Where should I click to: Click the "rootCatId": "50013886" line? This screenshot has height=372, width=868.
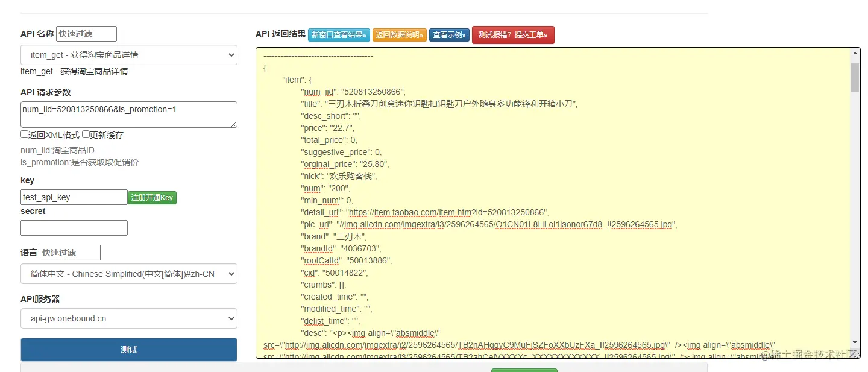[x=347, y=260]
